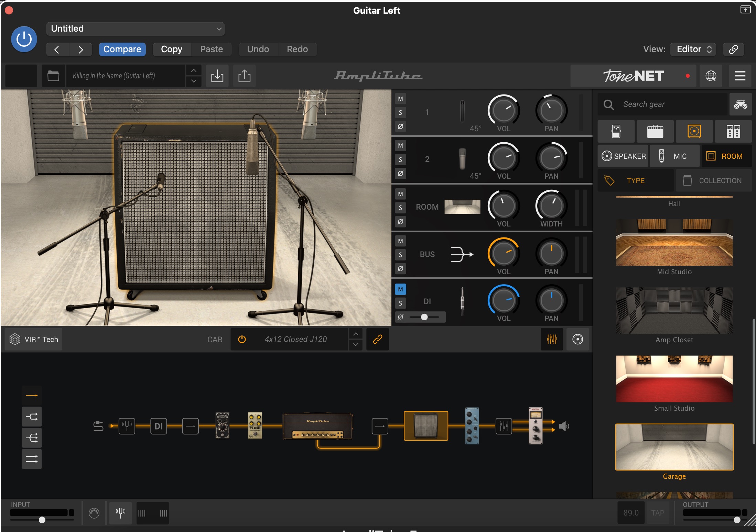Open the ToneNET panel

pos(634,76)
